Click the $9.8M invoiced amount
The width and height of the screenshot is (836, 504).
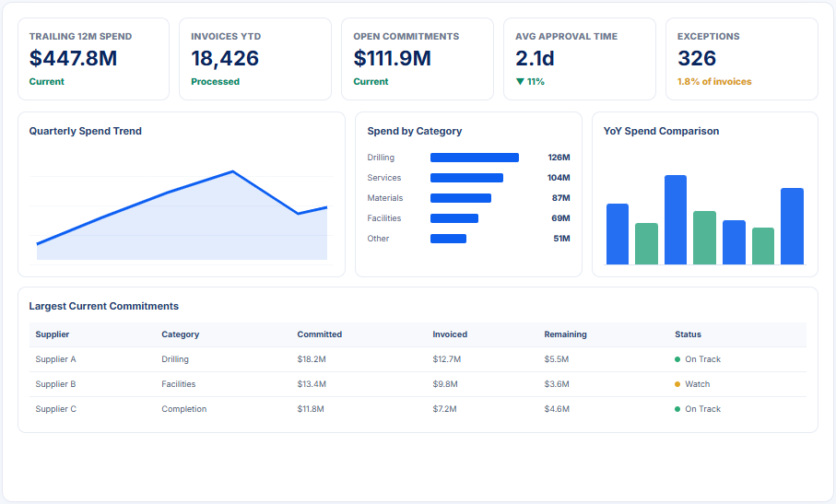click(445, 384)
